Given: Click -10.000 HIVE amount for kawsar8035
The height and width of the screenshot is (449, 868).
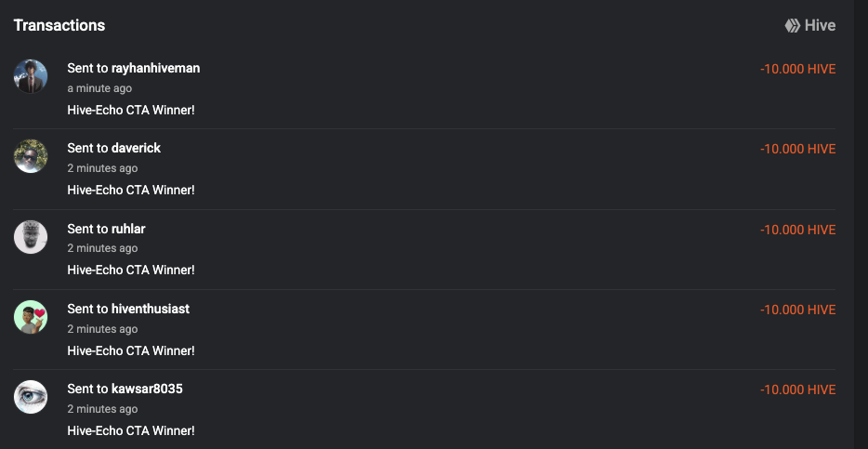Looking at the screenshot, I should point(797,390).
